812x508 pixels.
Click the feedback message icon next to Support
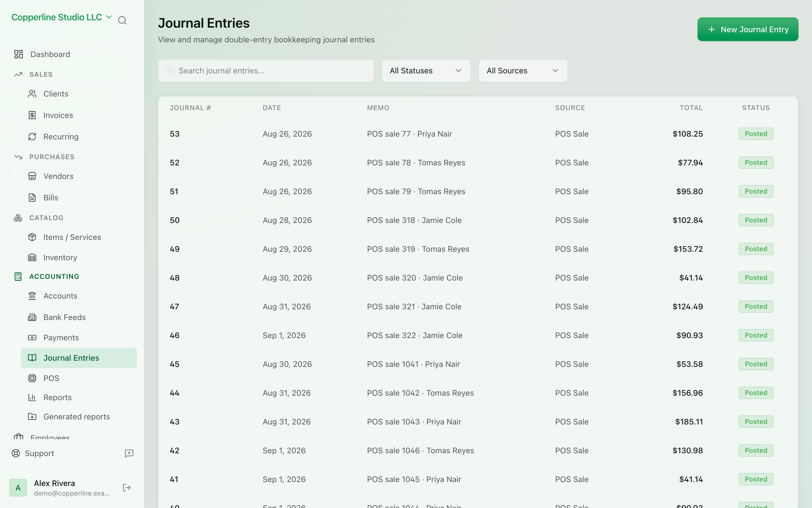(x=129, y=453)
